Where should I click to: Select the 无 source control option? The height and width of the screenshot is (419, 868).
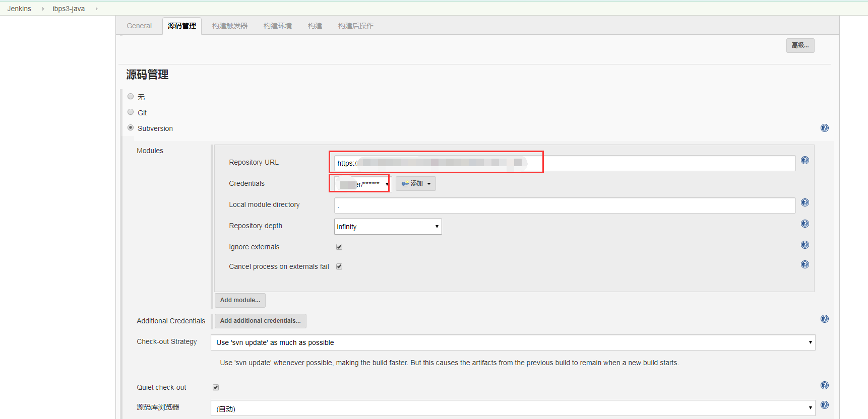131,97
